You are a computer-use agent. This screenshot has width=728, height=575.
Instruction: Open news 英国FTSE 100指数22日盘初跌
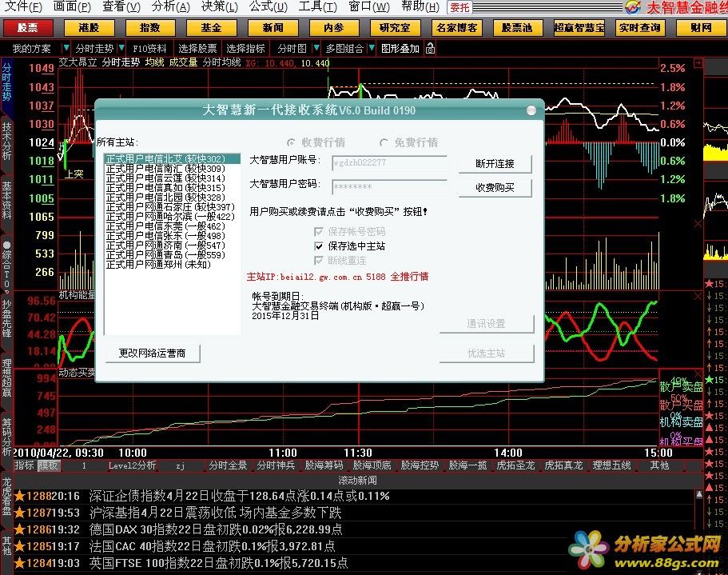pos(218,563)
